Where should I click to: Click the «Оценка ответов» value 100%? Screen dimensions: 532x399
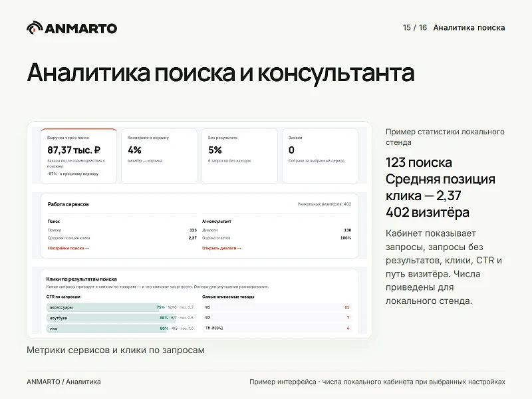tap(346, 238)
